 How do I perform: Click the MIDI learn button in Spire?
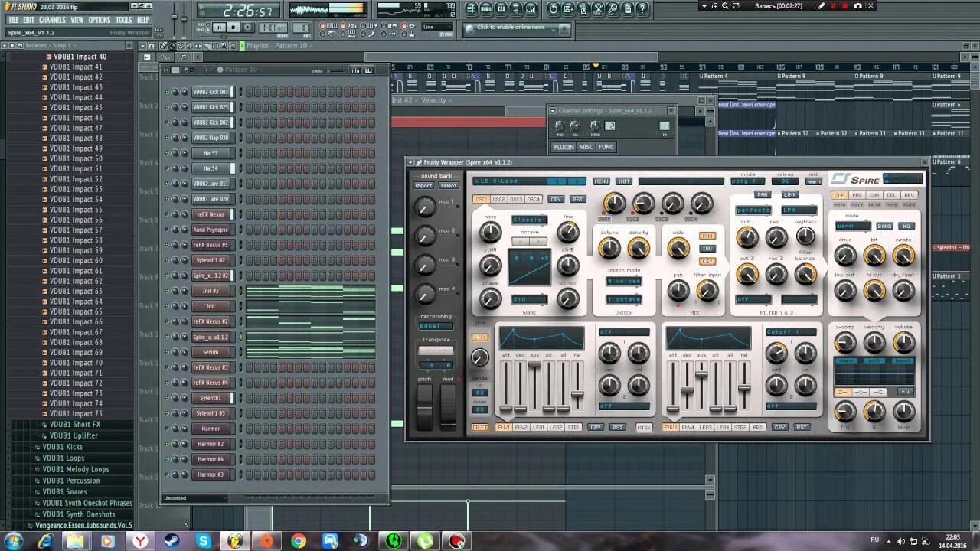(814, 181)
